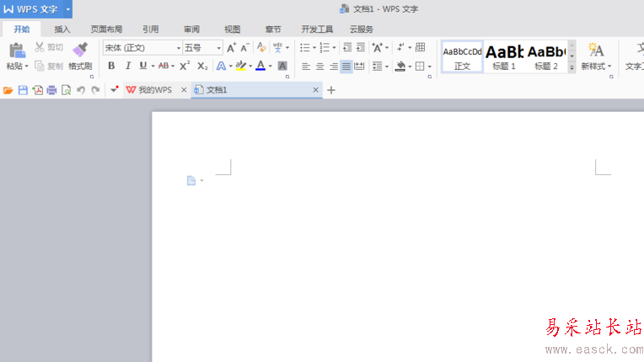
Task: Toggle superscript X² button
Action: click(185, 66)
